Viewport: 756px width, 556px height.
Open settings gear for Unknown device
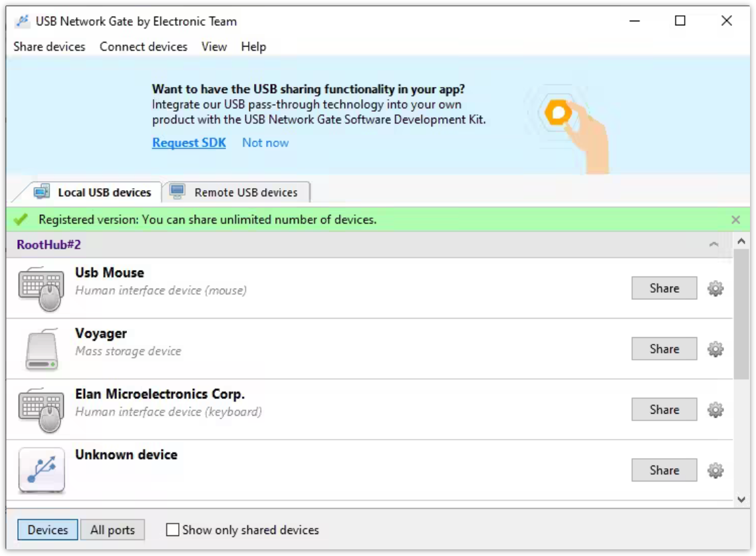click(x=715, y=471)
